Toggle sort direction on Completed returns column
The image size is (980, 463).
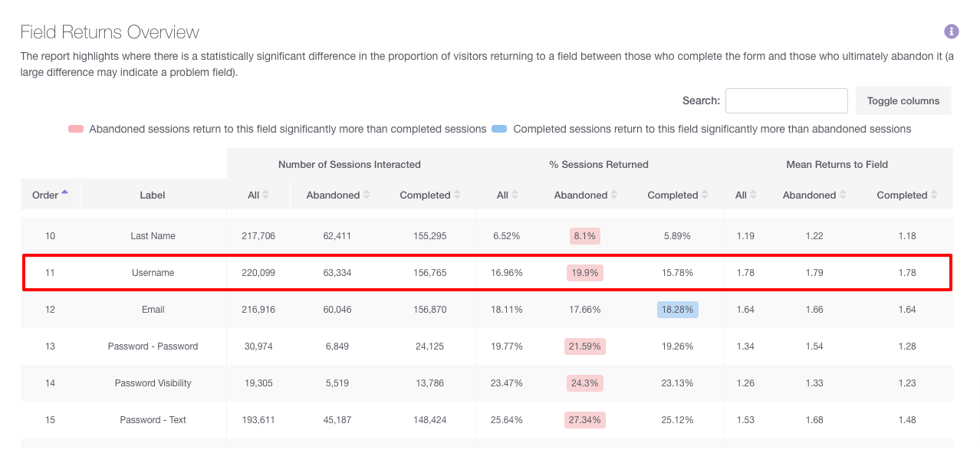click(x=934, y=195)
